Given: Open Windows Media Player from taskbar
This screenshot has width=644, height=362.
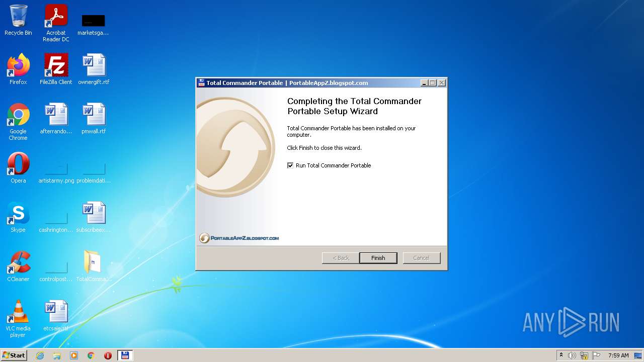Looking at the screenshot, I should click(x=74, y=355).
